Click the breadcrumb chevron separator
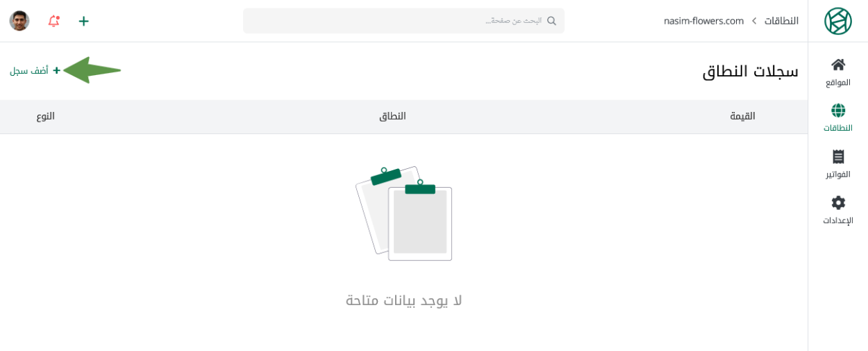868x351 pixels. (x=754, y=21)
